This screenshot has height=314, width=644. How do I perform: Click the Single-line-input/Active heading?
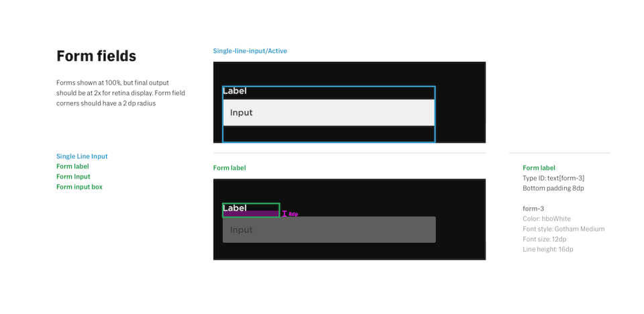(250, 51)
